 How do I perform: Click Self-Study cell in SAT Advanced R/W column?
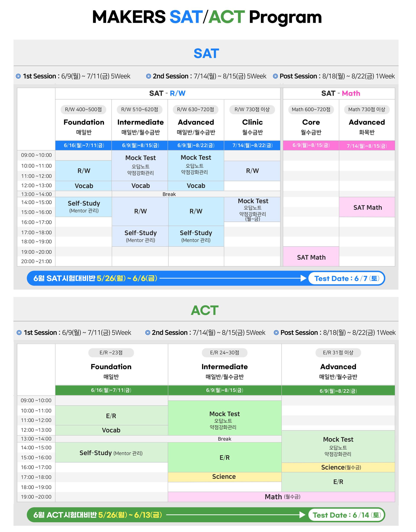[196, 236]
